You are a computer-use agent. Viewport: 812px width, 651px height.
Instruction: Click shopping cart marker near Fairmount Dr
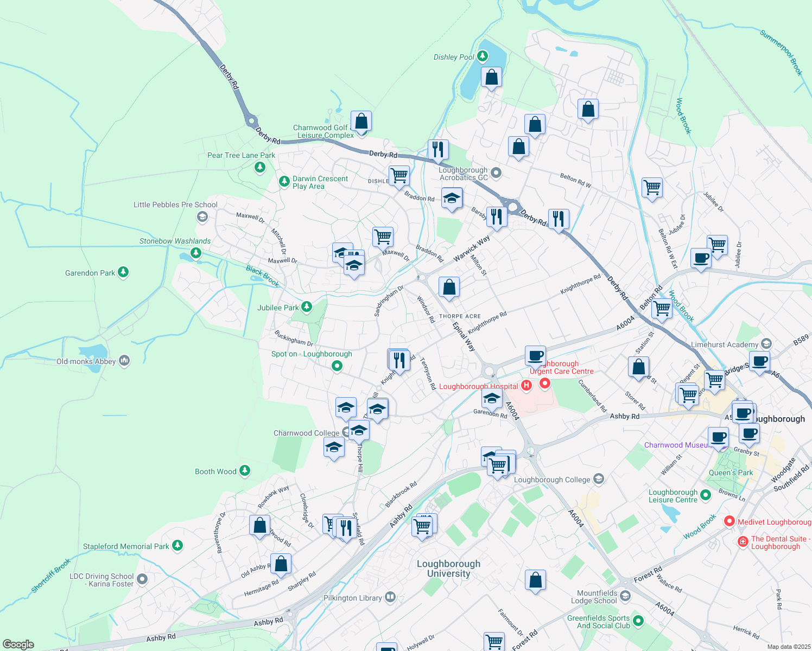click(494, 642)
